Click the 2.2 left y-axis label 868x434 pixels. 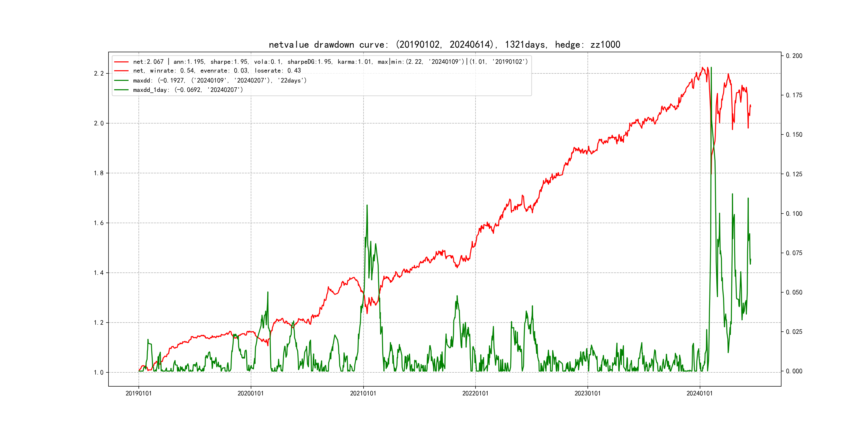point(99,73)
